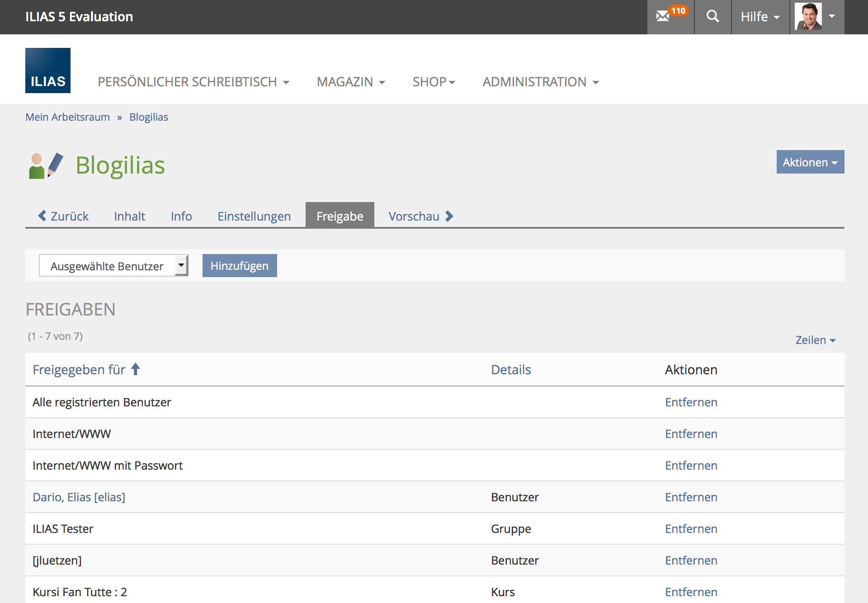Expand the Aktionen dropdown button
This screenshot has height=603, width=868.
click(810, 162)
